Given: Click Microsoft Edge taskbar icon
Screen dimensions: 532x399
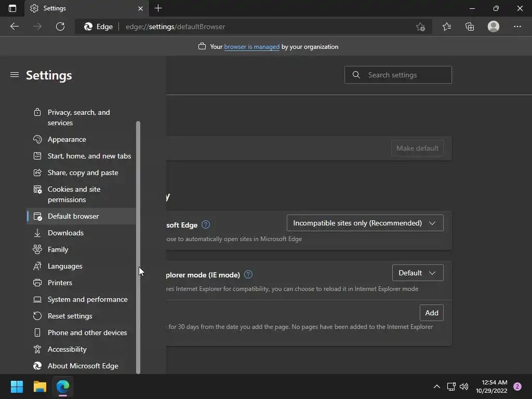Looking at the screenshot, I should (x=63, y=387).
